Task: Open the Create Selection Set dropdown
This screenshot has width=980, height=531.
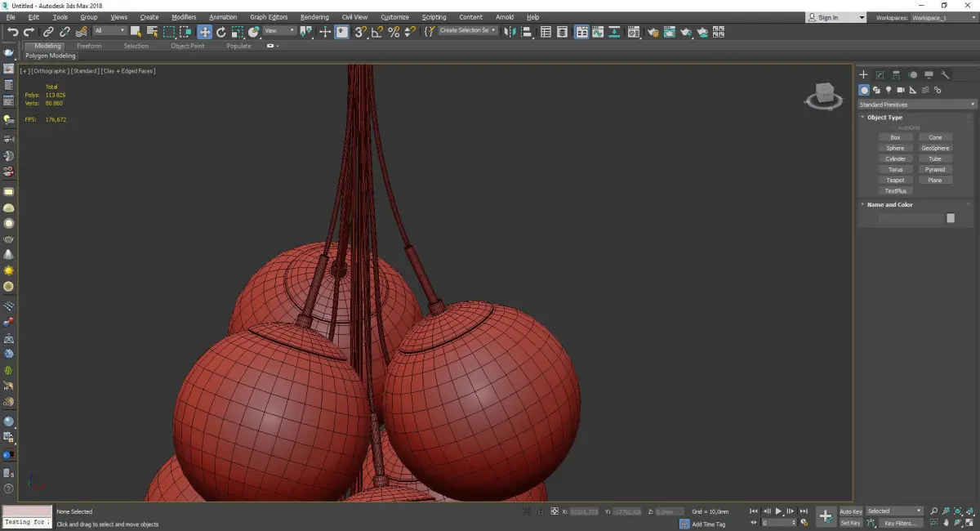Action: [x=468, y=30]
